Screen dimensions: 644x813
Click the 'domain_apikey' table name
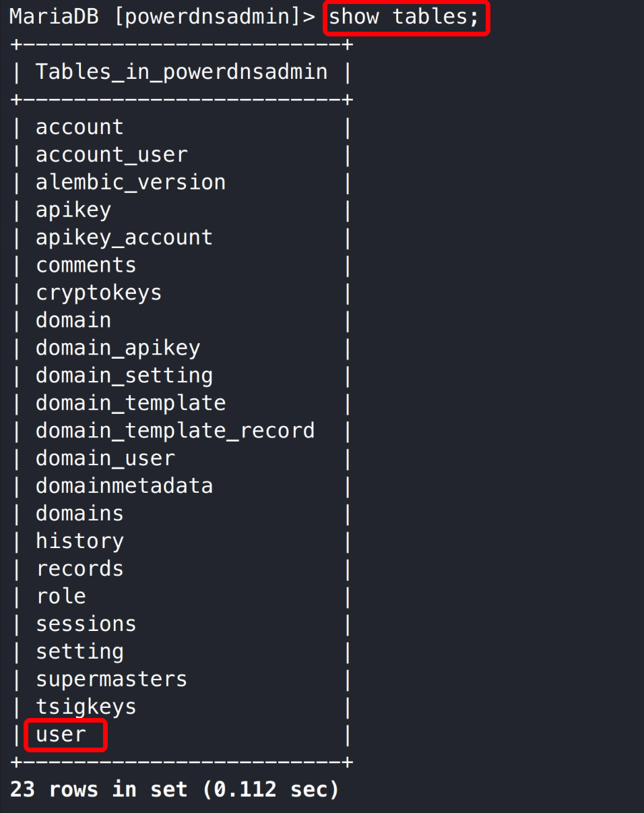[117, 348]
